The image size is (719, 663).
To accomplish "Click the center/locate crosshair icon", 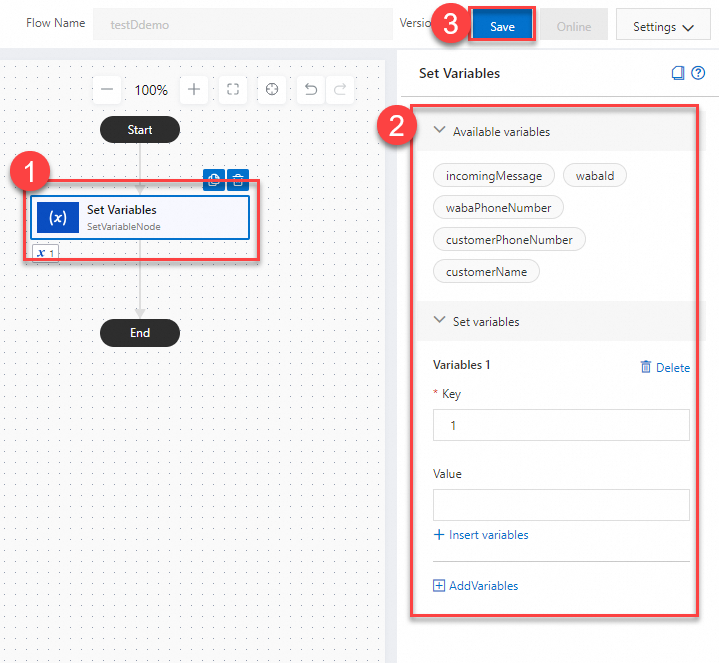I will click(x=272, y=89).
